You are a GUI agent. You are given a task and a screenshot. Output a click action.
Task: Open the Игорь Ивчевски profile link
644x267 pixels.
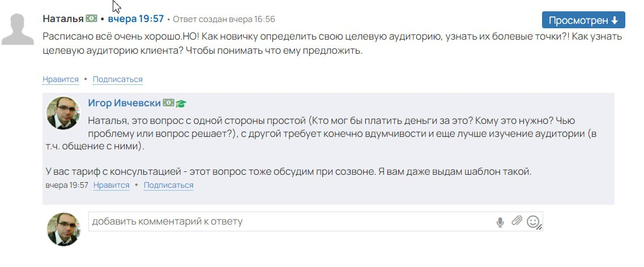pyautogui.click(x=125, y=103)
